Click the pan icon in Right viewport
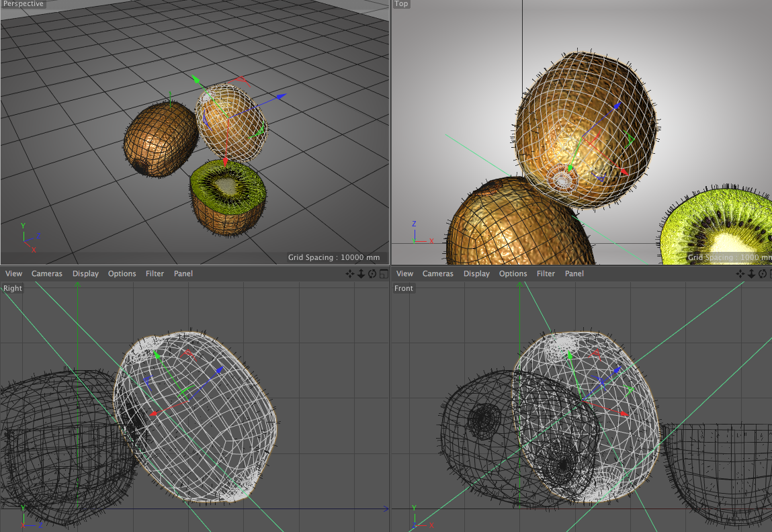 pyautogui.click(x=349, y=273)
